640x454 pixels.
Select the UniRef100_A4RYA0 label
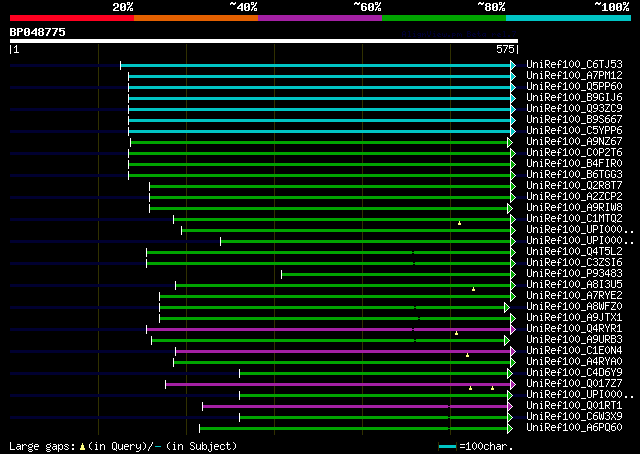pos(574,361)
